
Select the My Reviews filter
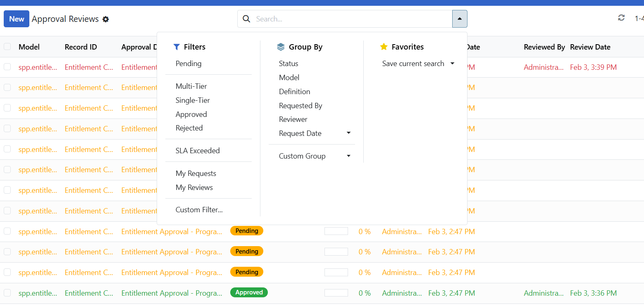pyautogui.click(x=194, y=187)
